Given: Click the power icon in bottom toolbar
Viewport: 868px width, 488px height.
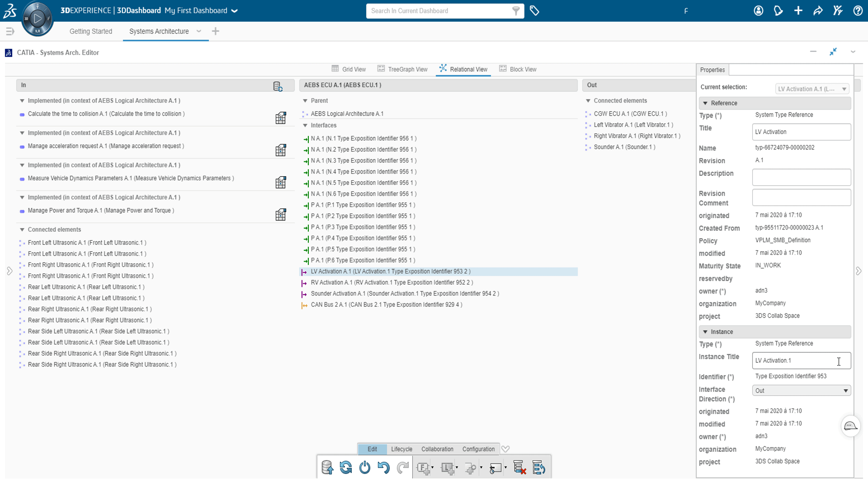Looking at the screenshot, I should [x=364, y=468].
